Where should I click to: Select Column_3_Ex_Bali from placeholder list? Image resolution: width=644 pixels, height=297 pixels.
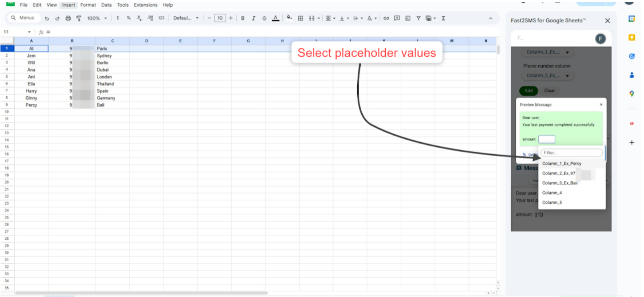pos(560,183)
